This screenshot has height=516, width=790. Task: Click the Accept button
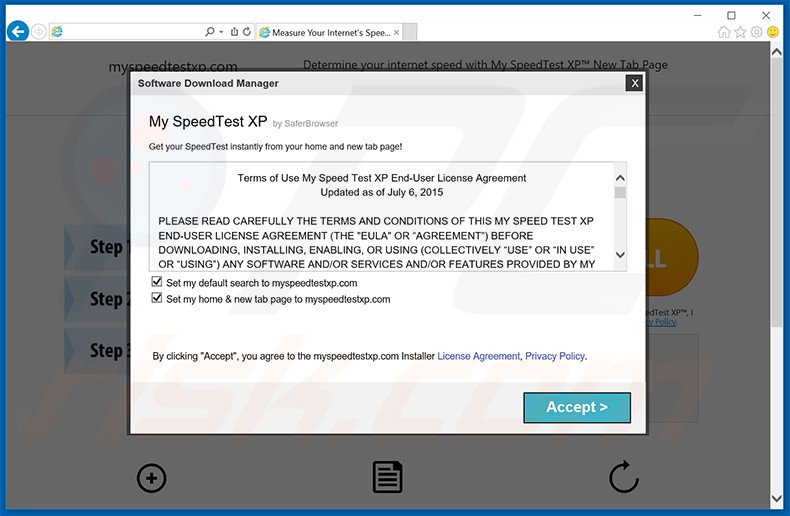577,407
